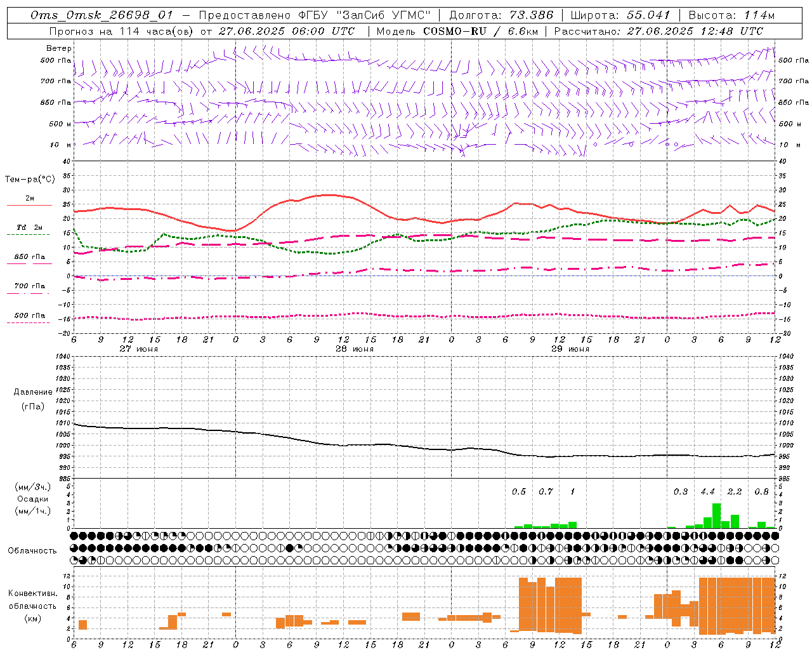Click the Рассчитано: 27.06.2025 12:48 UTC text
This screenshot has height=650, width=812.
[658, 31]
